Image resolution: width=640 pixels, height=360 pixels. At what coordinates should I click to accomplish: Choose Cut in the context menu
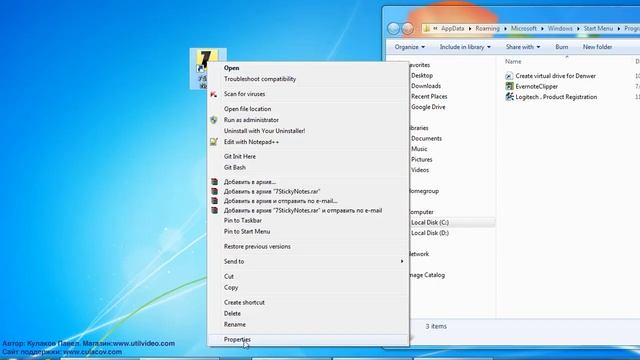229,276
